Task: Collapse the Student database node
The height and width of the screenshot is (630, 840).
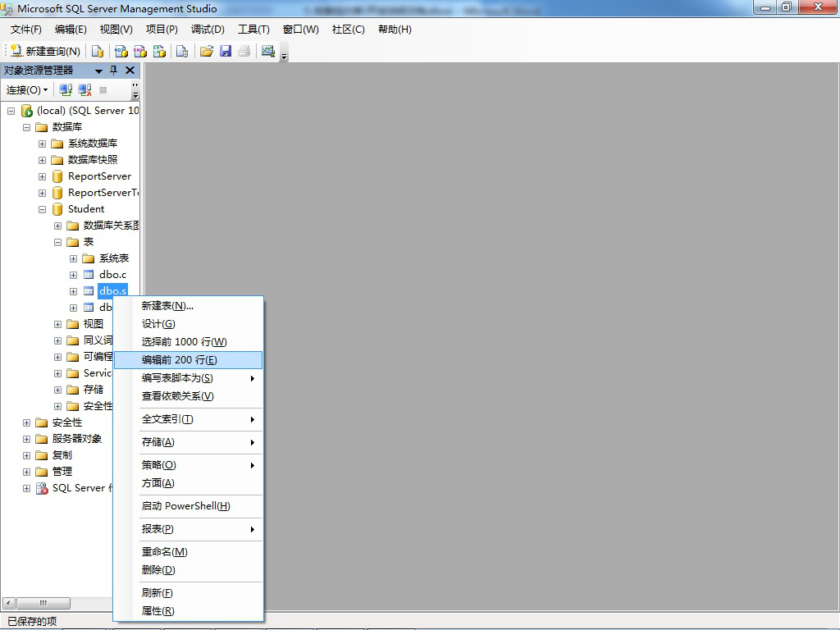Action: coord(42,209)
